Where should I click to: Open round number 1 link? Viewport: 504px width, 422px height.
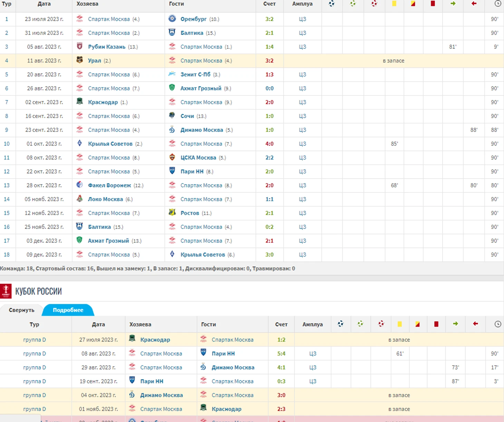click(7, 19)
